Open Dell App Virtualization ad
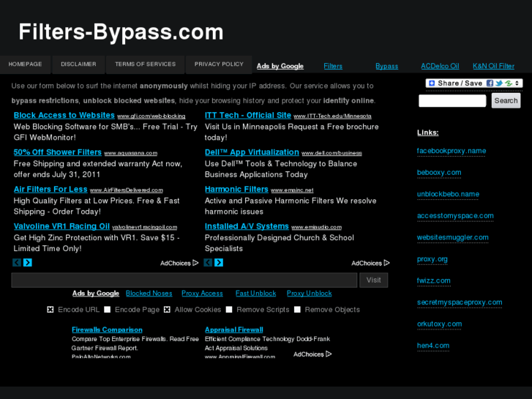 coord(252,152)
